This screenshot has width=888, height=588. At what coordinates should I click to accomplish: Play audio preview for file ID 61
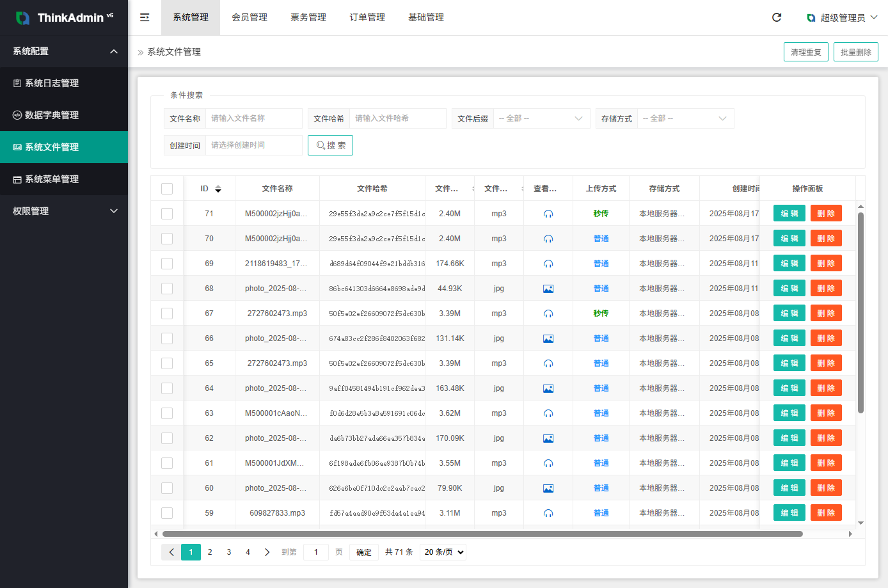click(x=548, y=463)
